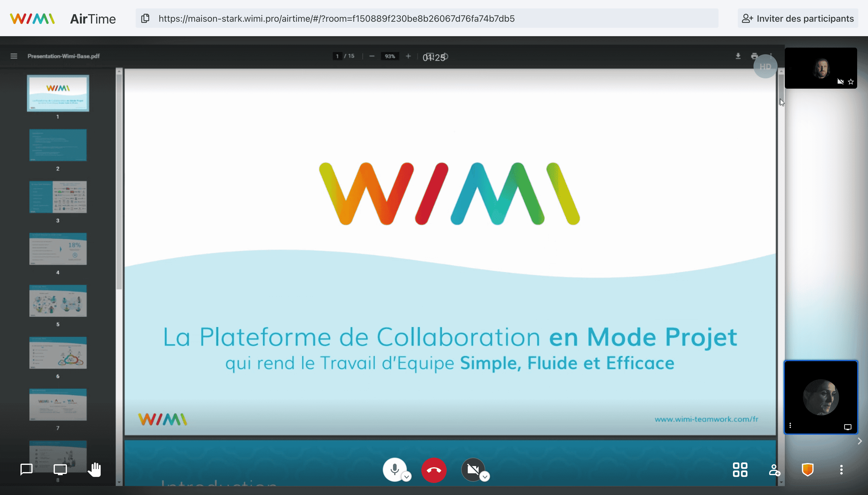Print the shared PDF document

point(754,56)
